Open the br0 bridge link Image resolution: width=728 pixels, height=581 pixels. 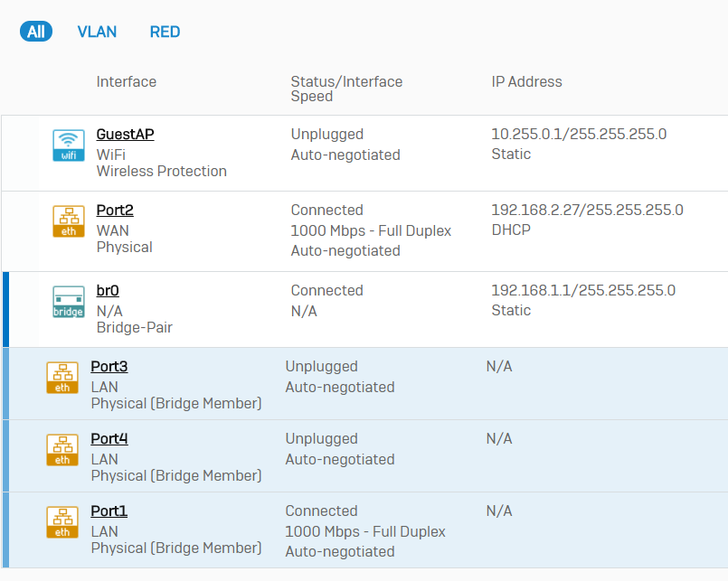click(x=108, y=291)
